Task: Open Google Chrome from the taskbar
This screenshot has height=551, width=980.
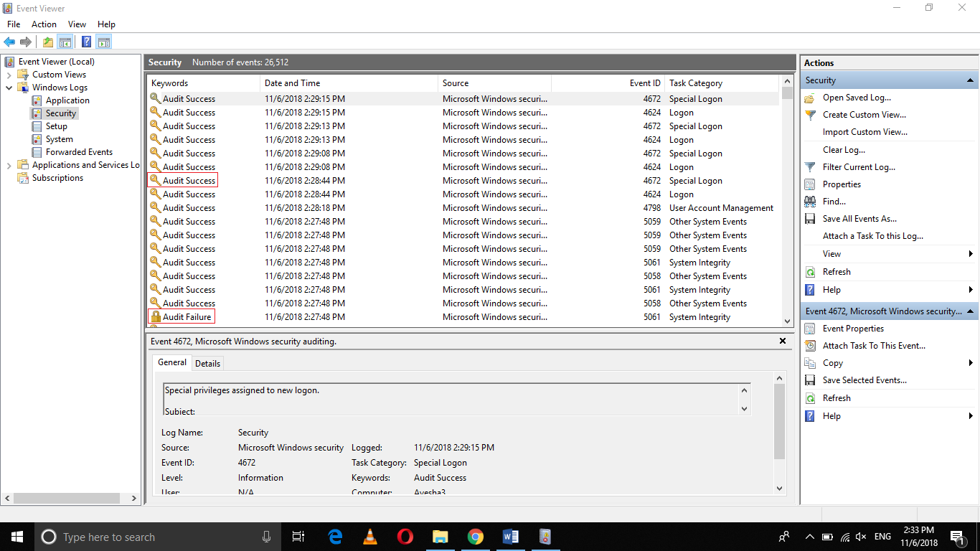Action: (475, 537)
